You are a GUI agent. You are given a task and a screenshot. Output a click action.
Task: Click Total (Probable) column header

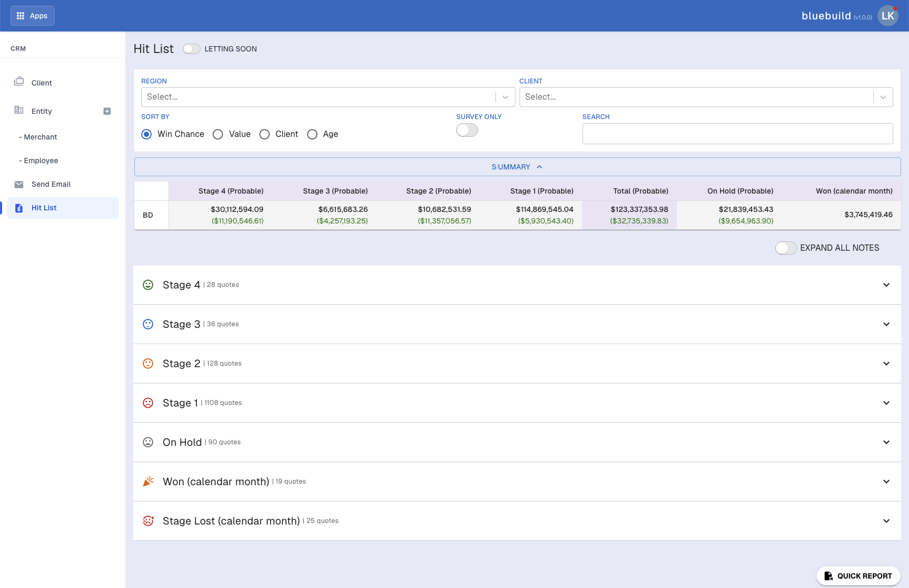click(x=641, y=191)
